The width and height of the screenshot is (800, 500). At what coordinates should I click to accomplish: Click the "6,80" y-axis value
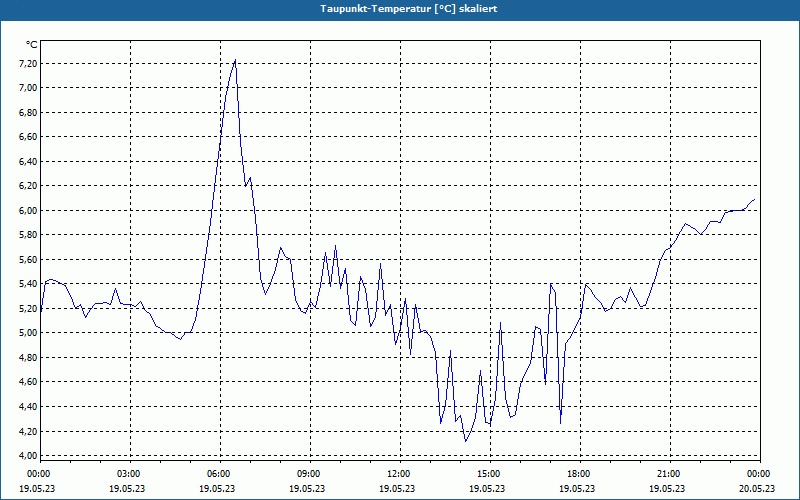28,112
